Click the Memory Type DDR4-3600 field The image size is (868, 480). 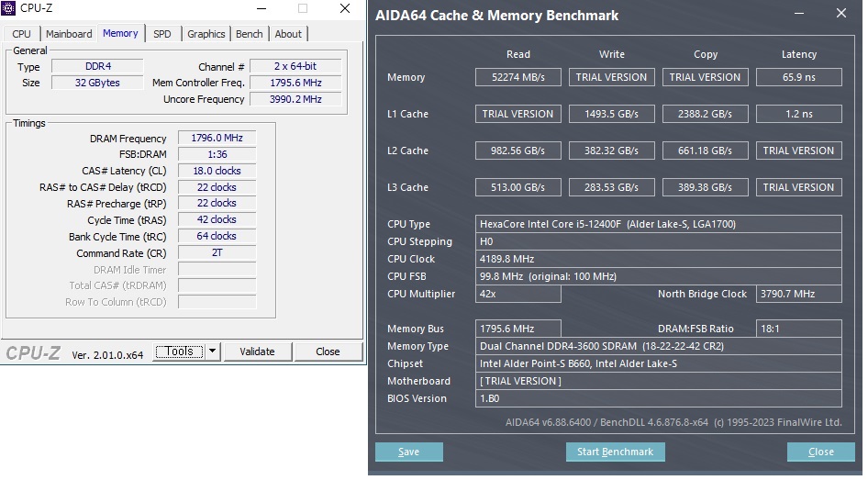pos(659,346)
